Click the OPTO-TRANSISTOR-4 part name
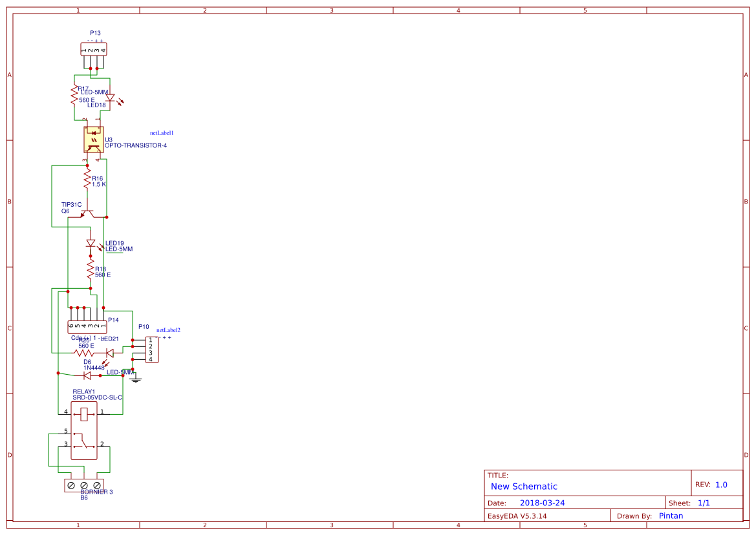The image size is (756, 535). 136,145
